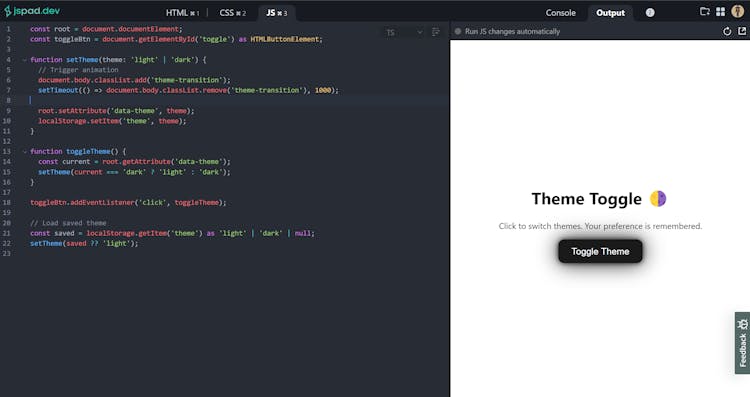Click the new project folder icon
Image resolution: width=750 pixels, height=397 pixels.
pos(705,11)
